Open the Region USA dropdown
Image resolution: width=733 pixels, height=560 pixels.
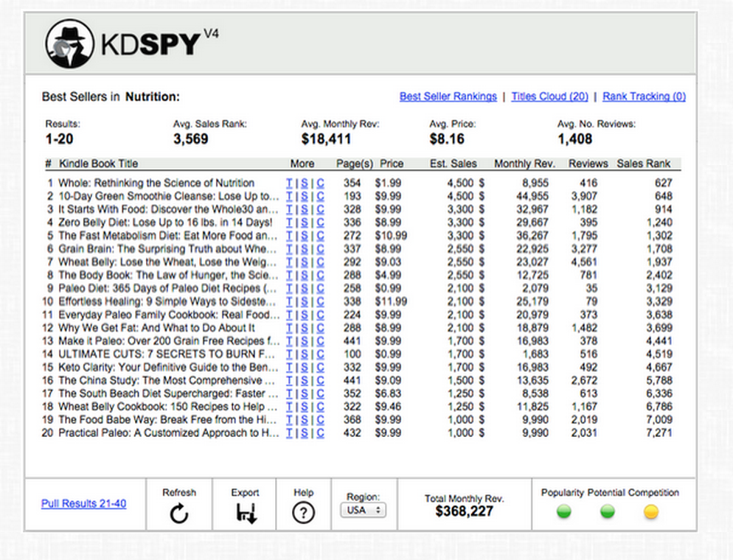[x=364, y=511]
